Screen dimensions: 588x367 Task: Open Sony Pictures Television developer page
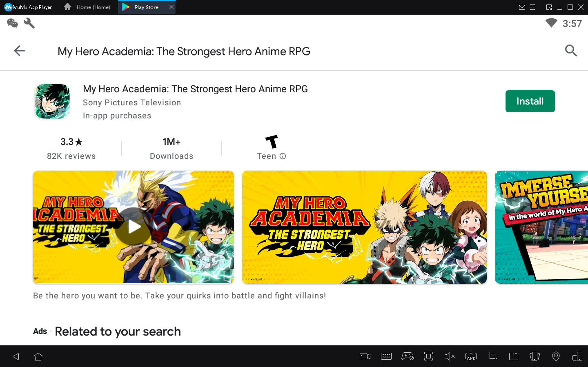(132, 102)
